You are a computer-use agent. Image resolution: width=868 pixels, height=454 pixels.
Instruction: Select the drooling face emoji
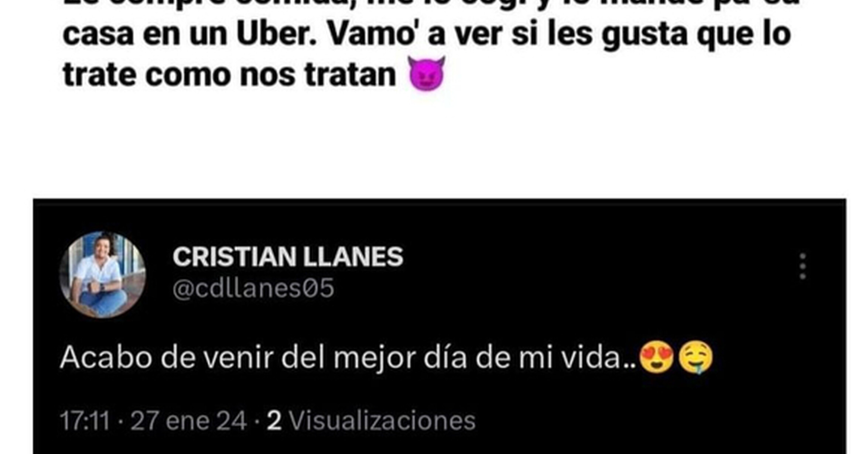(x=696, y=357)
